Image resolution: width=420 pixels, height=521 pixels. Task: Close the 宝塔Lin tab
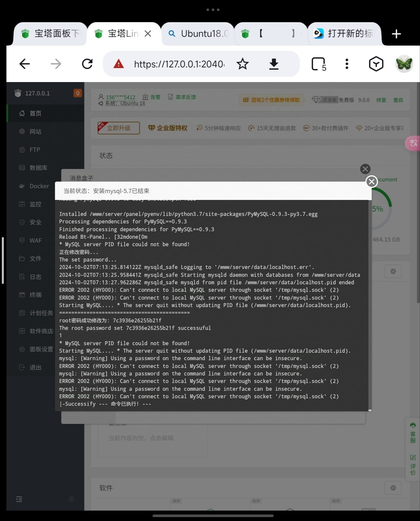148,34
